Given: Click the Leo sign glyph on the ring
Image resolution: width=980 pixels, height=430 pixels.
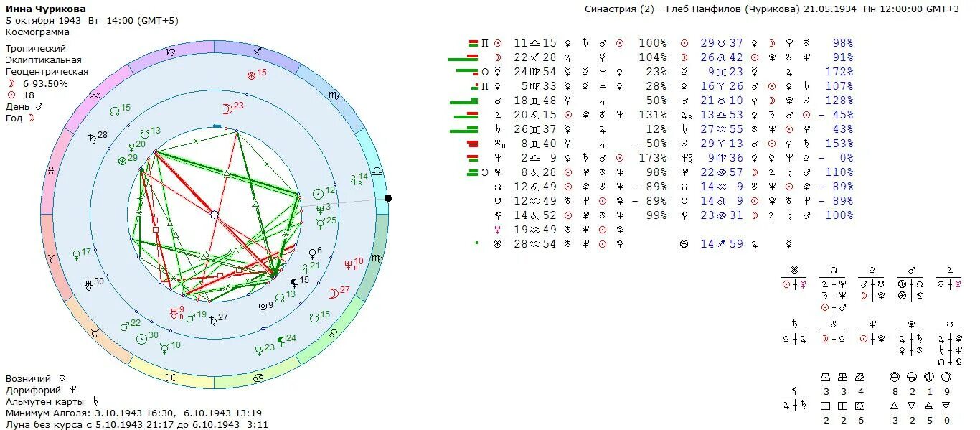Looking at the screenshot, I should tap(334, 334).
